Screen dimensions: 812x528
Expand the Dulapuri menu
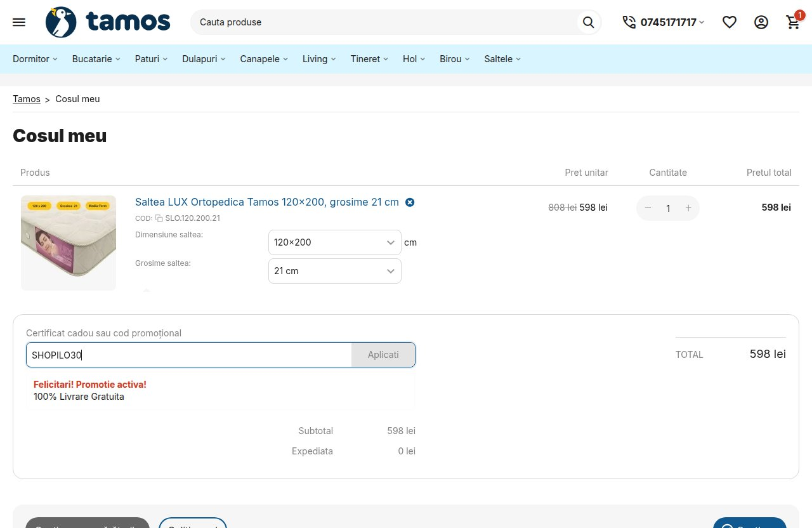(x=204, y=59)
